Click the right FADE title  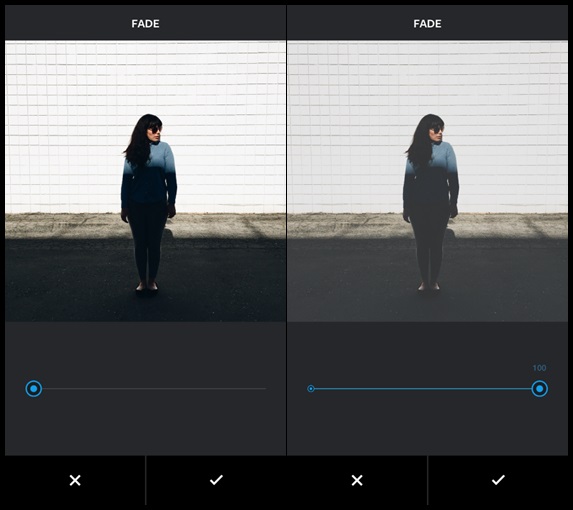tap(427, 24)
